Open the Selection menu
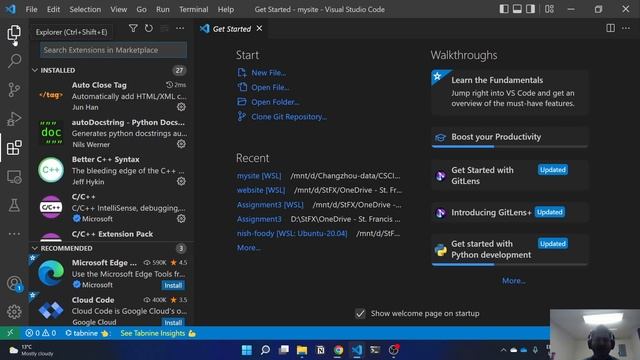 [85, 9]
